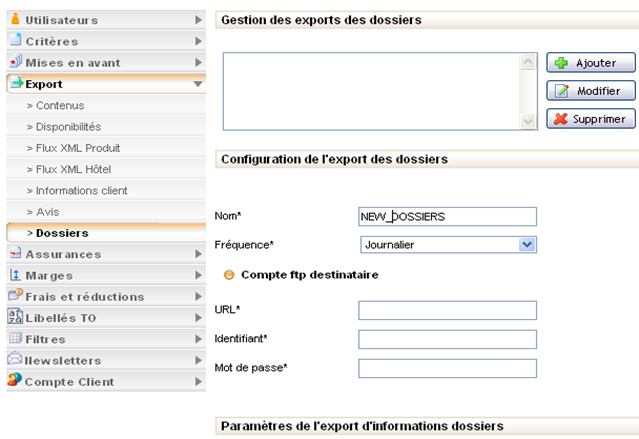The image size is (639, 439).
Task: Click the export list scrollbar down arrow
Action: (529, 120)
